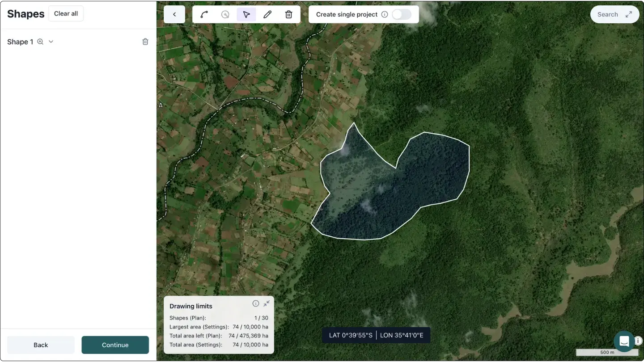Open the map Search field
Image resolution: width=644 pixels, height=362 pixels.
pos(607,14)
